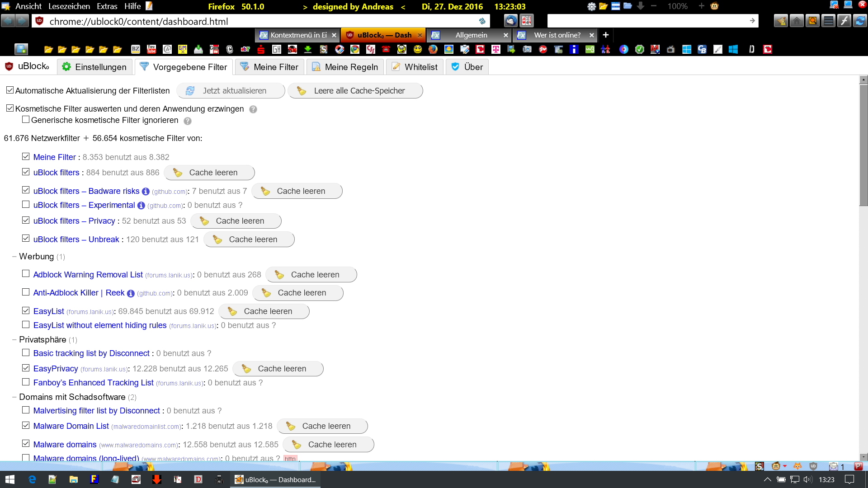Open Edge browser from taskbar
This screenshot has width=868, height=488.
pyautogui.click(x=32, y=479)
